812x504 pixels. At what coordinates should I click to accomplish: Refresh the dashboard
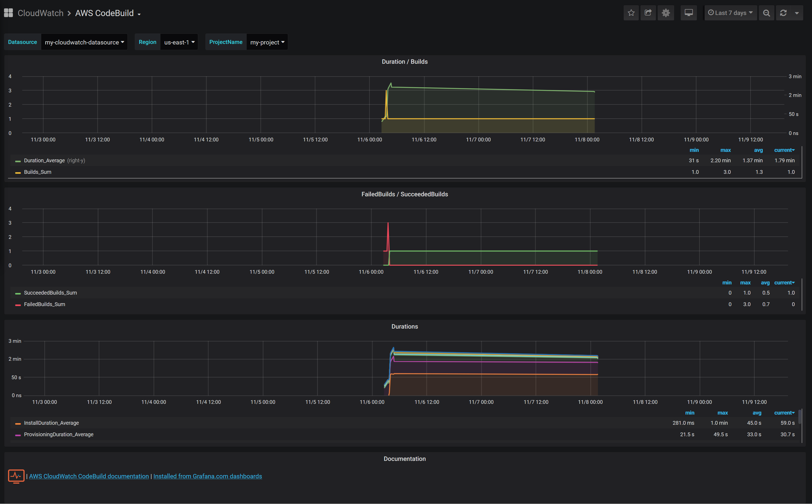(783, 13)
